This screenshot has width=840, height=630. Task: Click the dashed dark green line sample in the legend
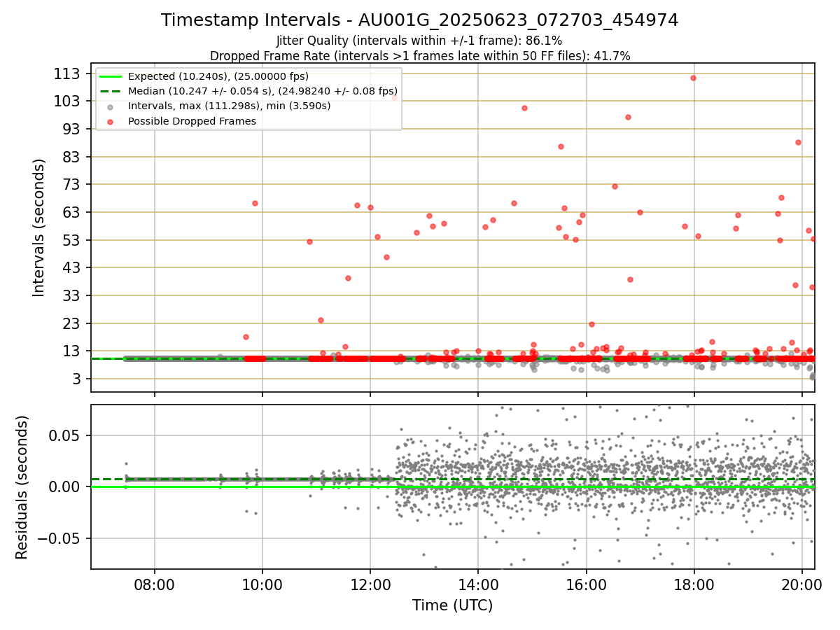tap(111, 91)
